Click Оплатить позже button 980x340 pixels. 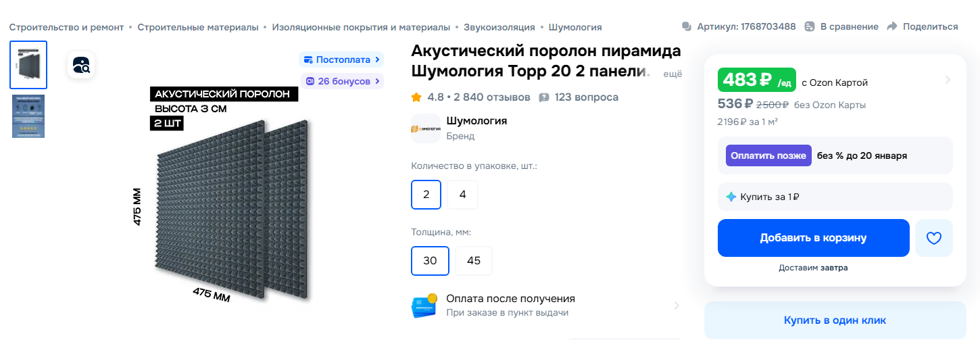768,155
